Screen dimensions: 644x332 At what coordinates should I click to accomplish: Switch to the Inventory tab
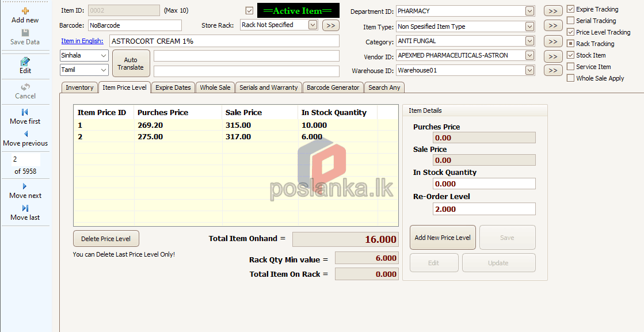tap(79, 87)
